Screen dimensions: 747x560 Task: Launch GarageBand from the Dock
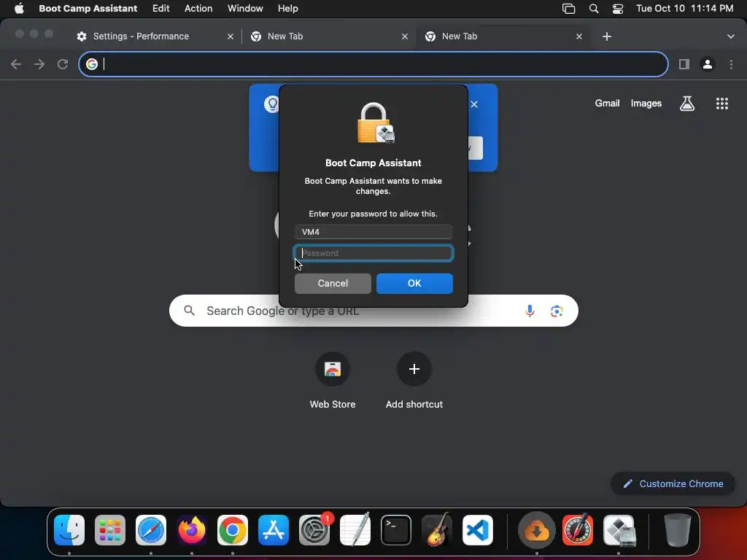click(x=437, y=530)
